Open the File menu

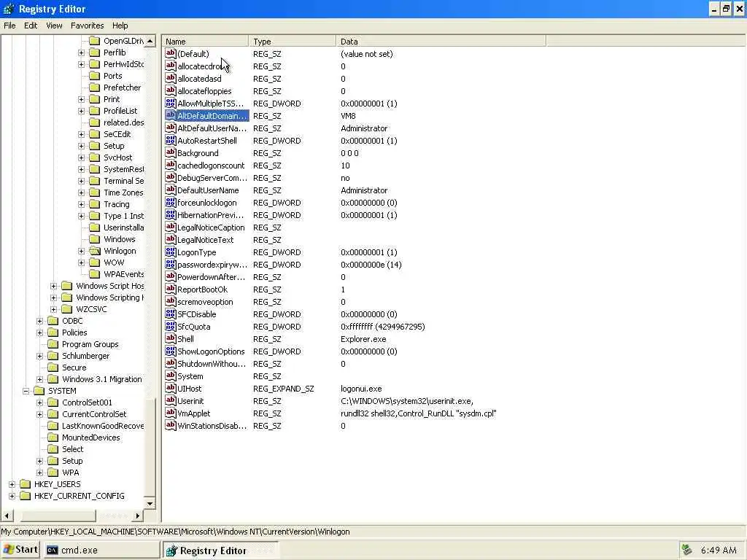9,26
